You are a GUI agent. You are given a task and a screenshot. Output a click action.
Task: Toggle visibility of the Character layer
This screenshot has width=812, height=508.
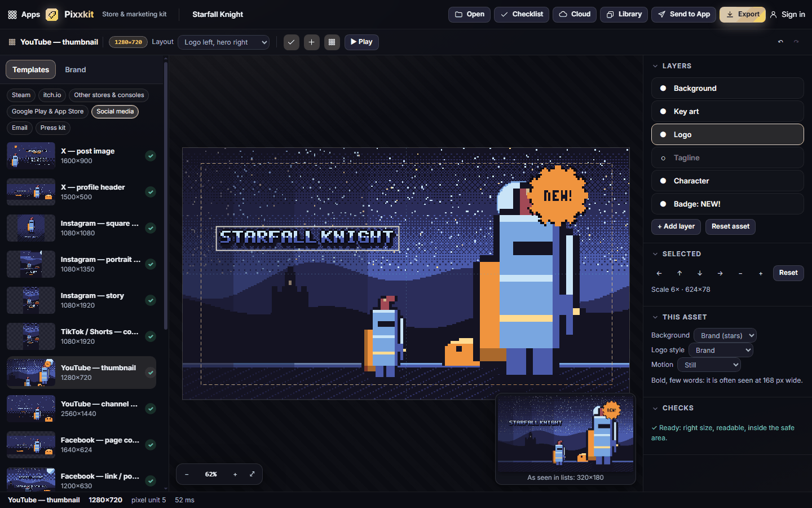click(x=663, y=181)
